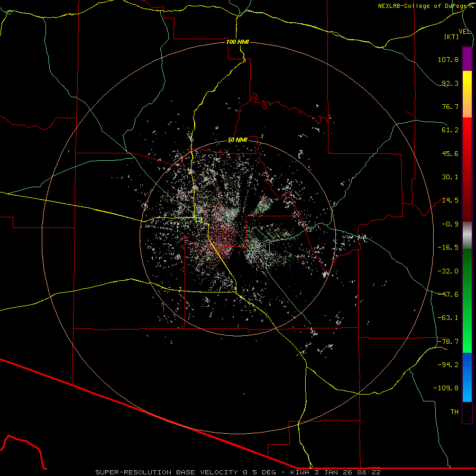Viewport: 476px width, 476px height.
Task: Click the 100 NMI range ring label
Action: pyautogui.click(x=237, y=42)
